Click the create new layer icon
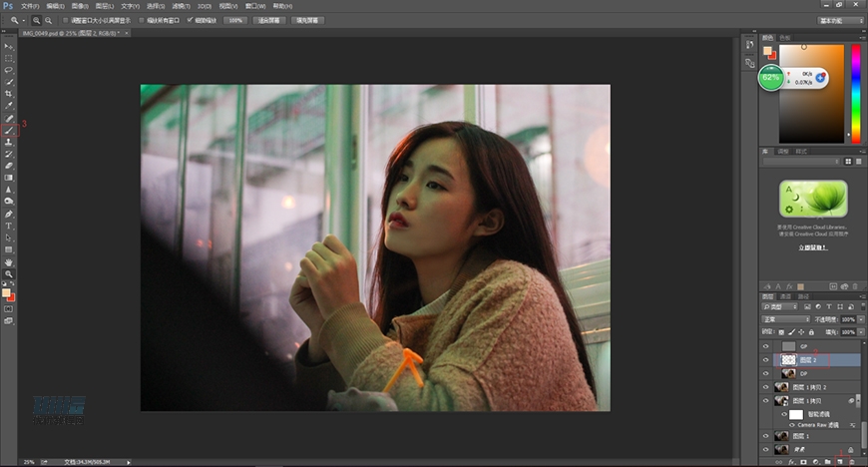The image size is (868, 467). click(x=839, y=462)
